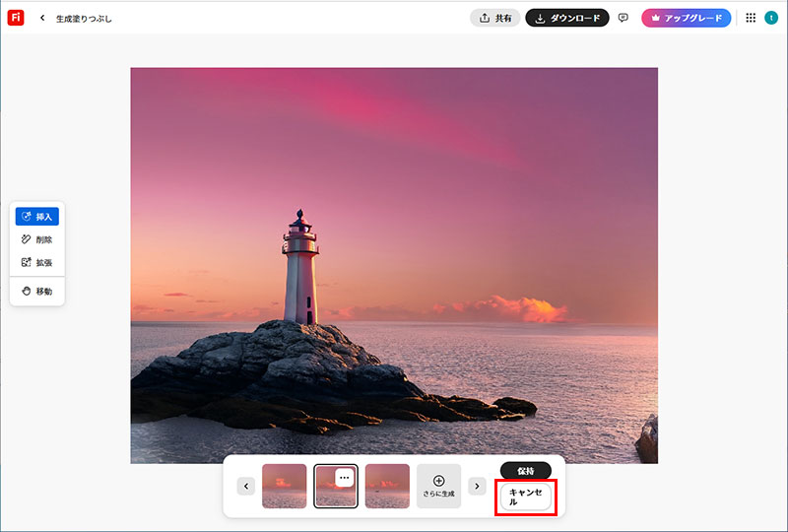
Task: Click the 保持 (Keep) button
Action: click(526, 470)
